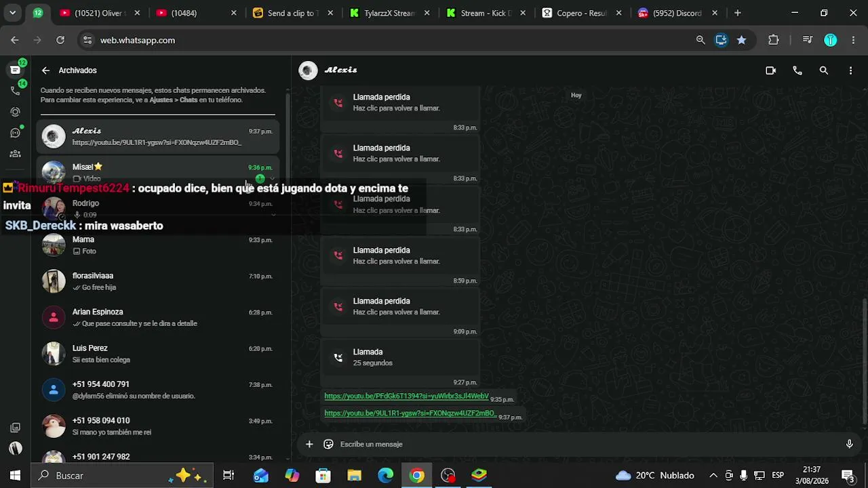Image resolution: width=868 pixels, height=488 pixels.
Task: Click the Buscar taskbar search box
Action: coord(122,475)
